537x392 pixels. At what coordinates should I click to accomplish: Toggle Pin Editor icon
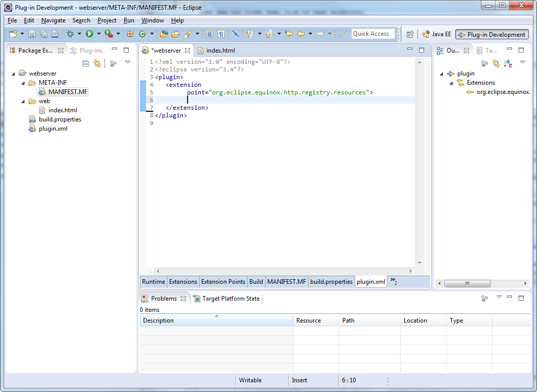(x=342, y=34)
